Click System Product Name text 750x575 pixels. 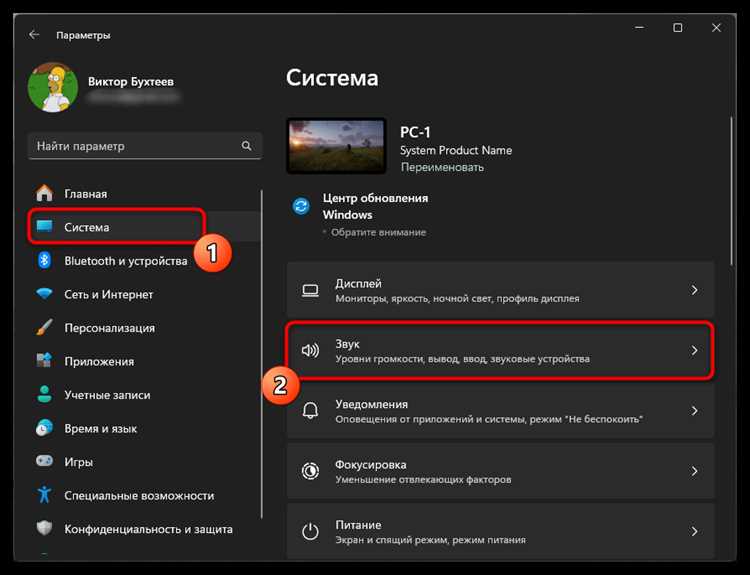pos(456,150)
